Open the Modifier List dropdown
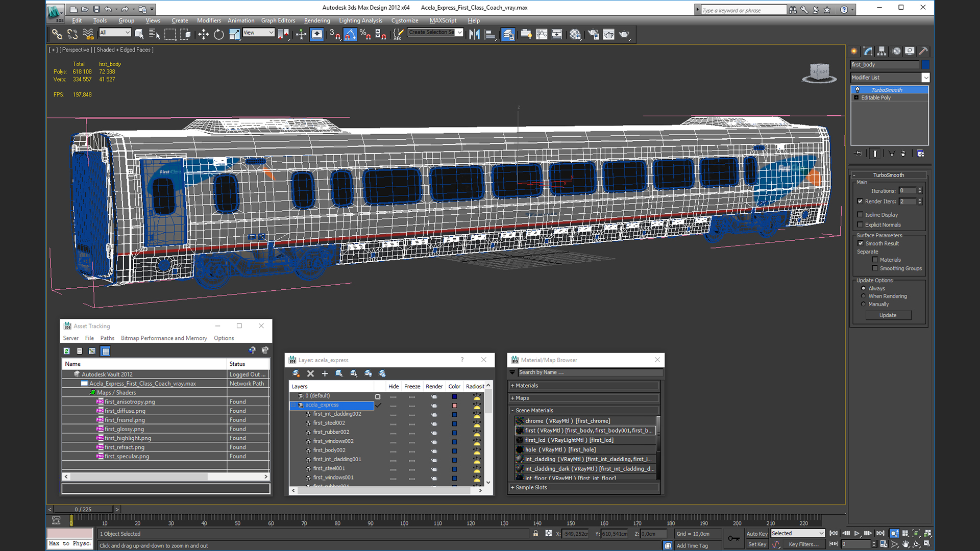This screenshot has height=551, width=980. (925, 78)
